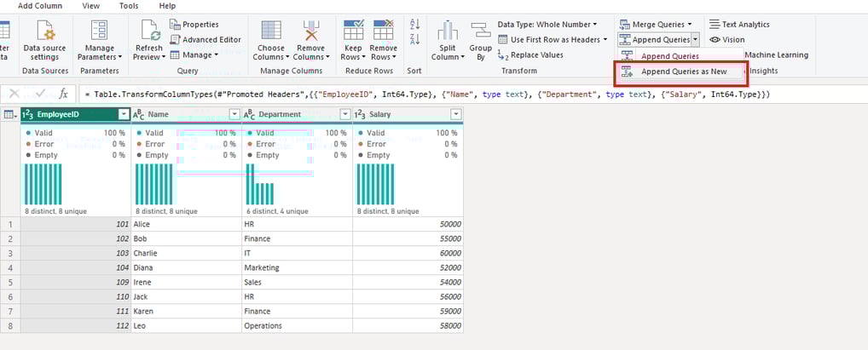
Task: Open the Salary column filter dropdown
Action: [x=456, y=114]
